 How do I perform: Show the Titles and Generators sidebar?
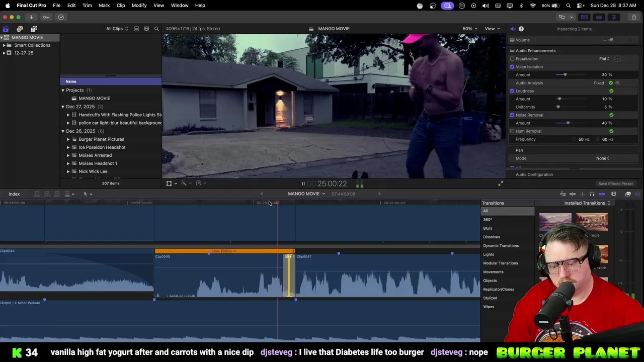click(34, 29)
